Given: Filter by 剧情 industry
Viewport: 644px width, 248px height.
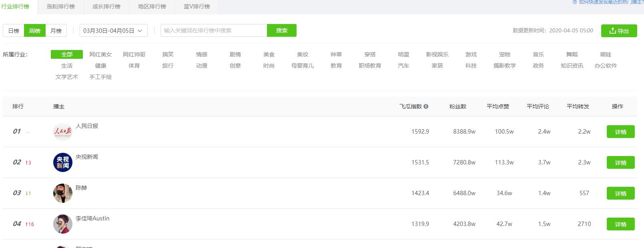Looking at the screenshot, I should point(235,54).
